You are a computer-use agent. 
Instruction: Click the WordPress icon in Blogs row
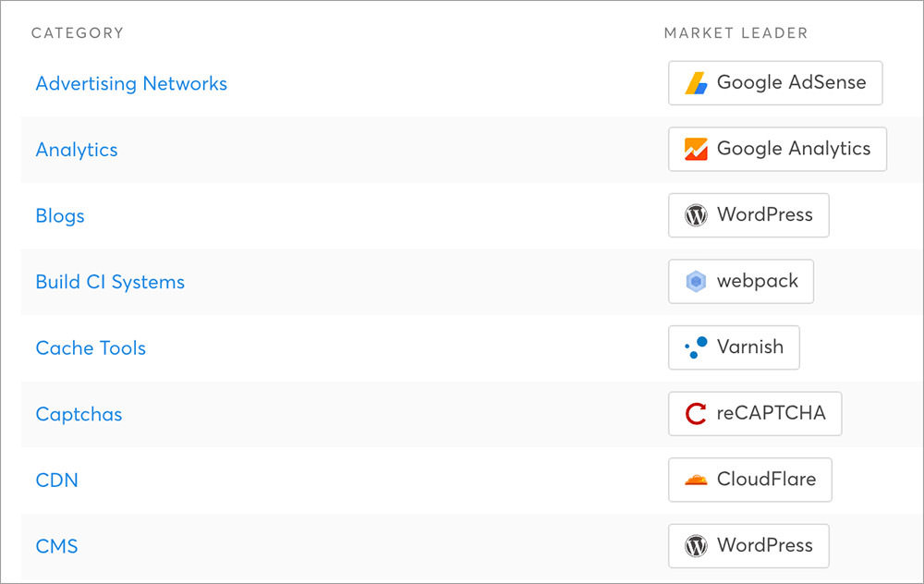pyautogui.click(x=696, y=215)
